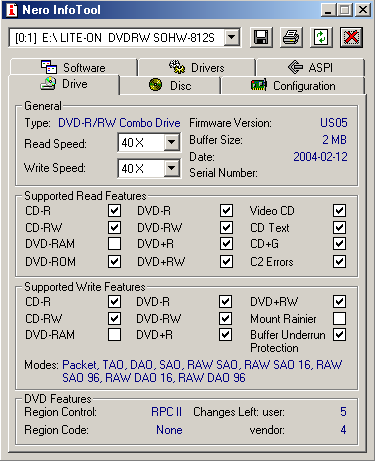Click the Read Speed 40X value field
The width and height of the screenshot is (375, 461).
[x=141, y=143]
